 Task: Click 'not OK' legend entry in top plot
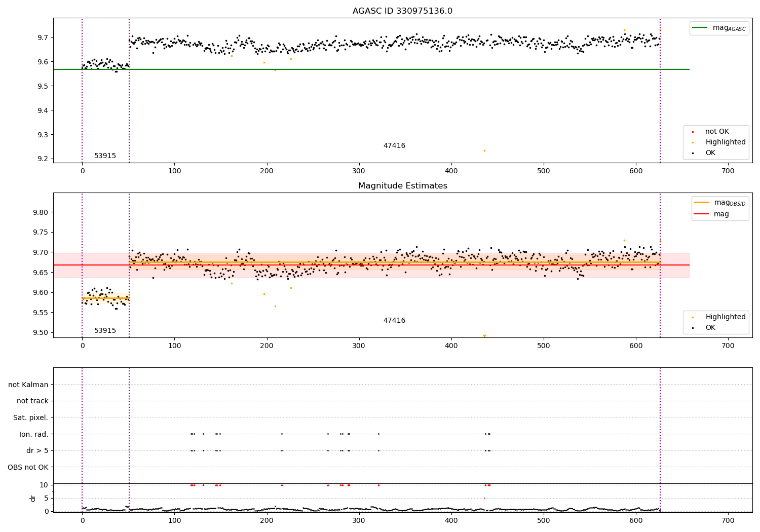717,132
